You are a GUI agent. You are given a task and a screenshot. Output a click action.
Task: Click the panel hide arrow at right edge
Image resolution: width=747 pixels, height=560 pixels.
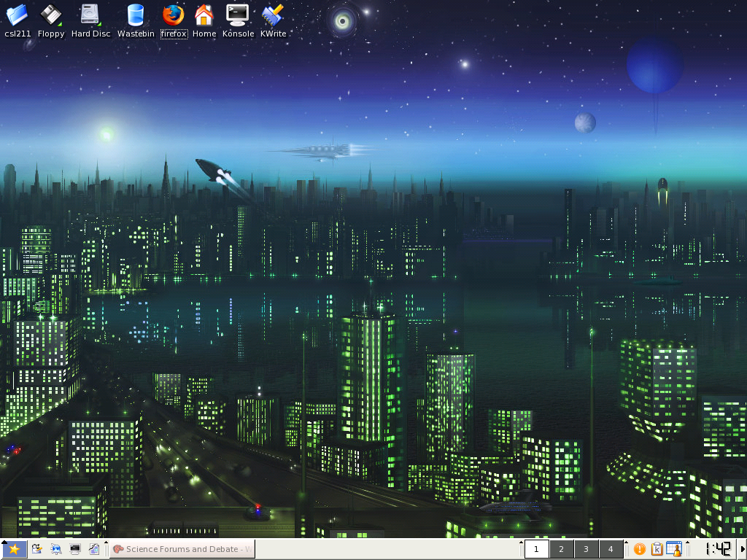coord(743,549)
